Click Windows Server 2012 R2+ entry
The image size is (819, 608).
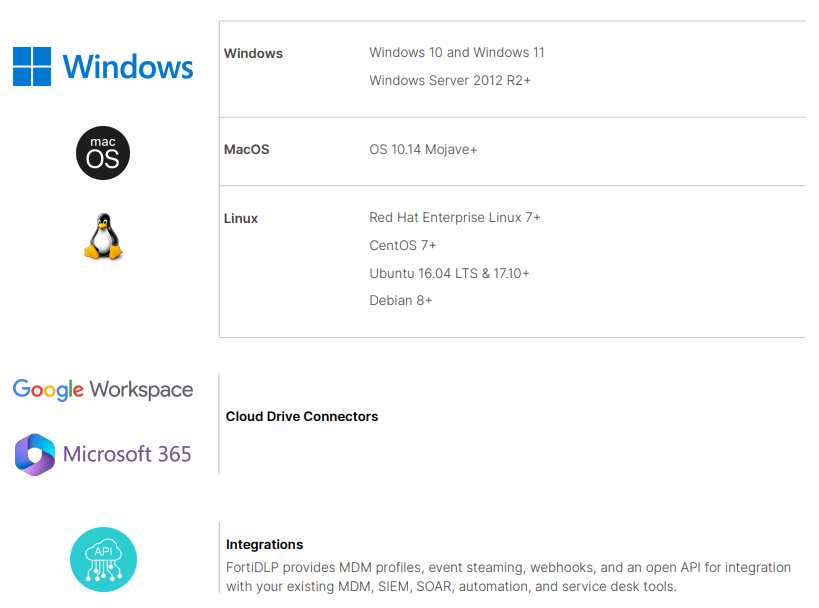click(450, 80)
